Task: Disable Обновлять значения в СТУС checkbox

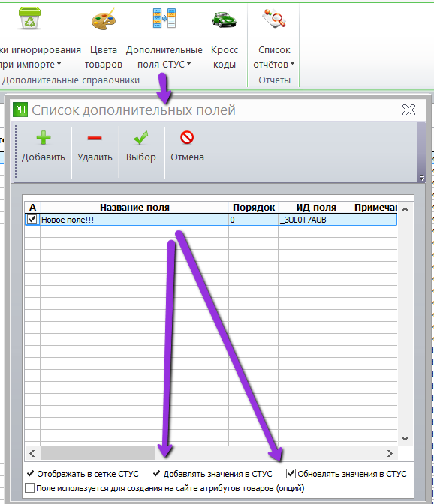Action: [x=291, y=473]
